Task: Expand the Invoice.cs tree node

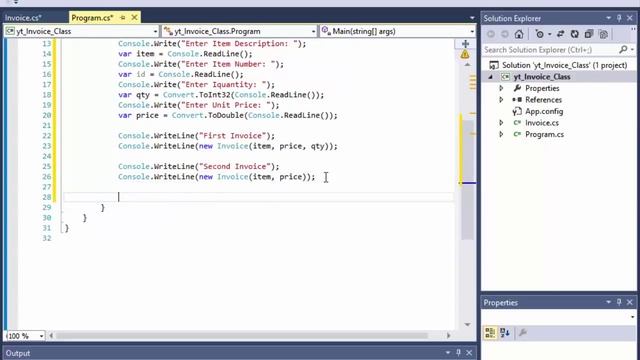Action: coord(501,122)
